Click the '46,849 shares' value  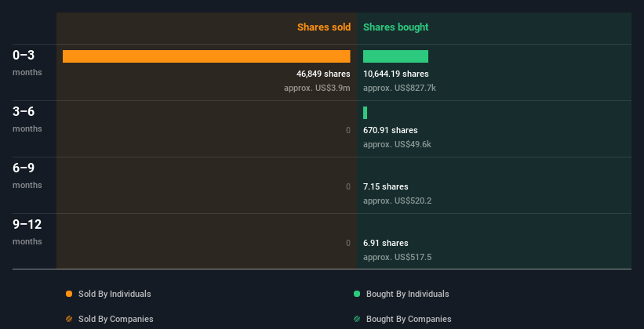[323, 74]
